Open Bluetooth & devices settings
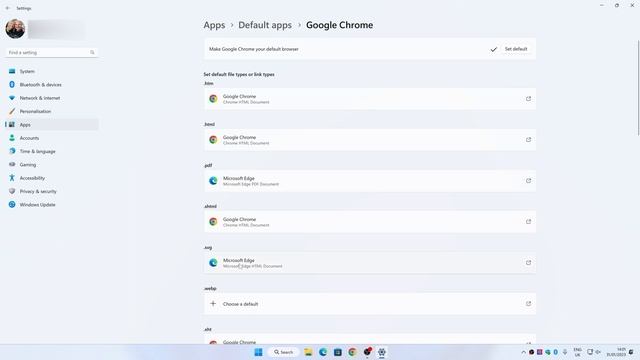640x360 pixels. coord(51,84)
